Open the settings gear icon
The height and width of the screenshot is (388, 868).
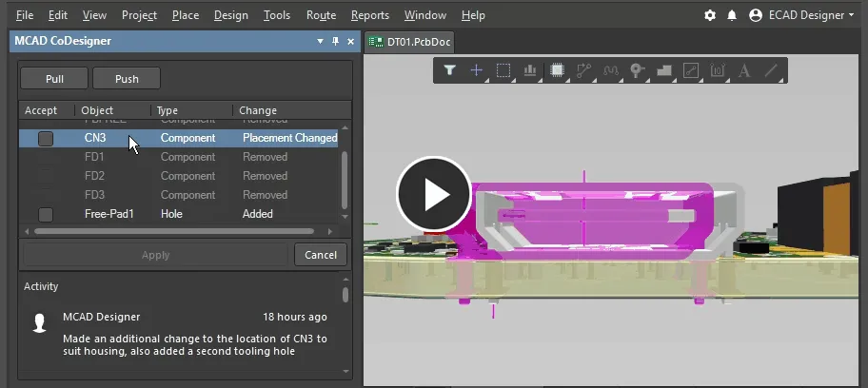710,15
